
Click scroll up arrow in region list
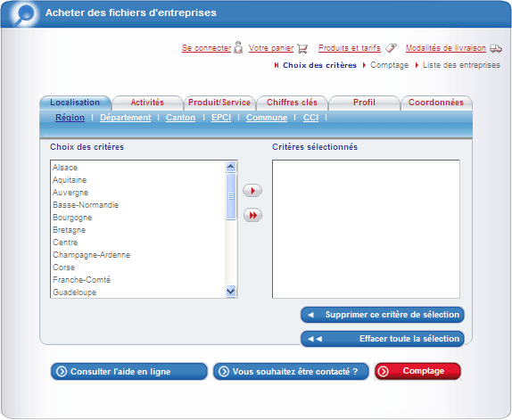point(231,167)
